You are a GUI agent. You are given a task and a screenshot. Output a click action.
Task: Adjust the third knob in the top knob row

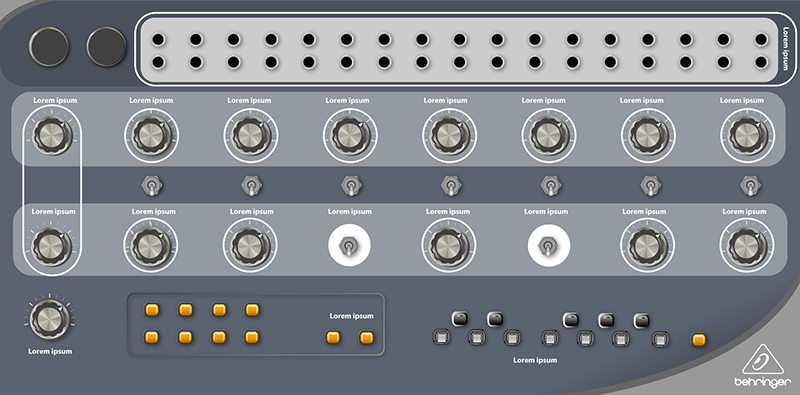point(251,136)
